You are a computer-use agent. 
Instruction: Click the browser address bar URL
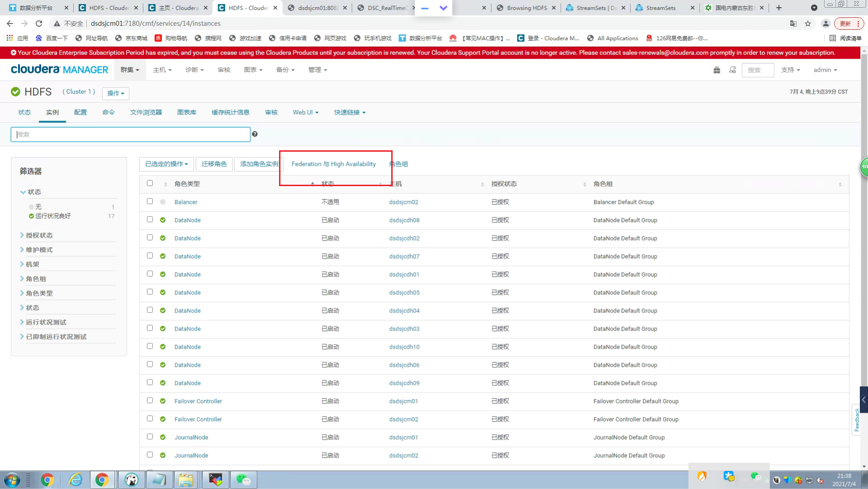[156, 24]
